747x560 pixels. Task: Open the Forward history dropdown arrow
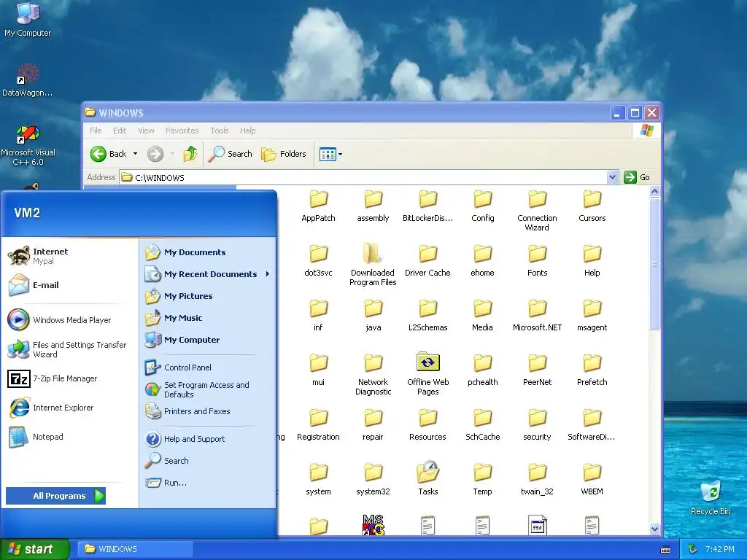172,154
